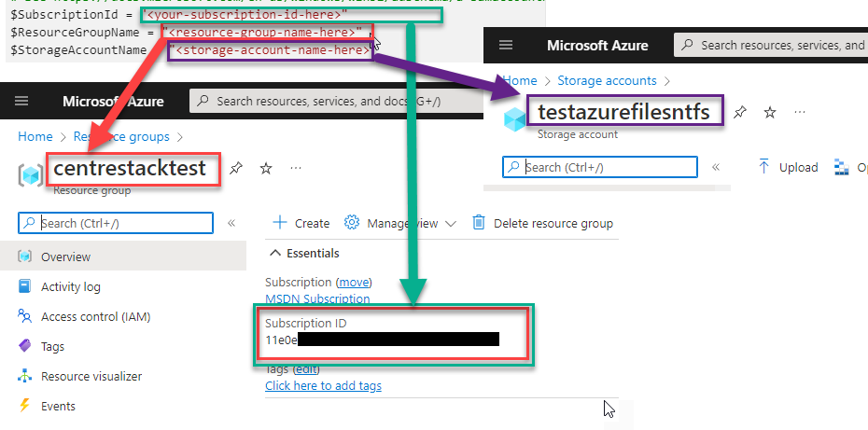Screen dimensions: 868x430
Task: Open more options for centrestacktest
Action: click(296, 168)
